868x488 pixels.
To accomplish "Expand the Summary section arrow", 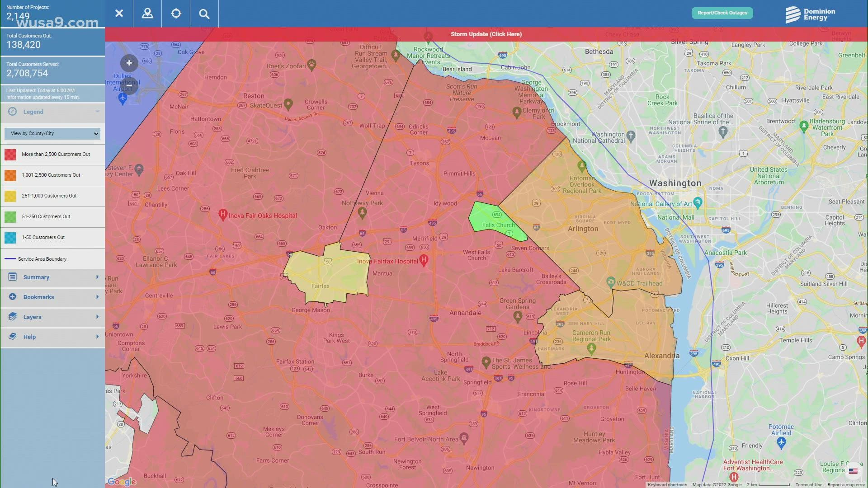I will click(x=97, y=277).
